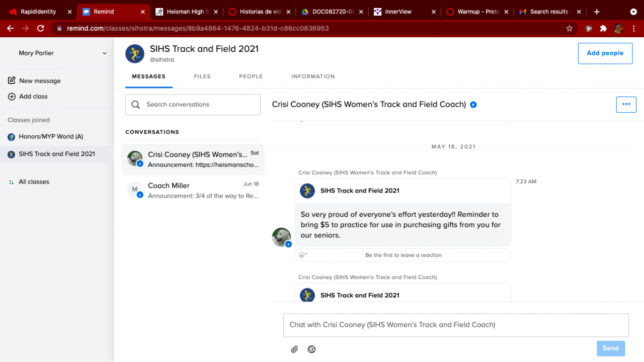Click the 'CONVERSATIONS' heading
Screen dimensions: 644x362
(x=152, y=132)
